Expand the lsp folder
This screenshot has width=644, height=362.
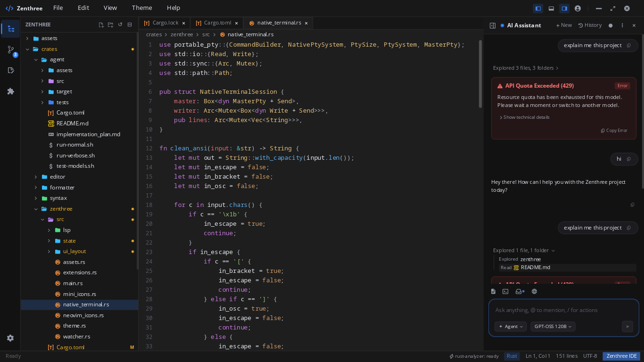tap(79, 230)
